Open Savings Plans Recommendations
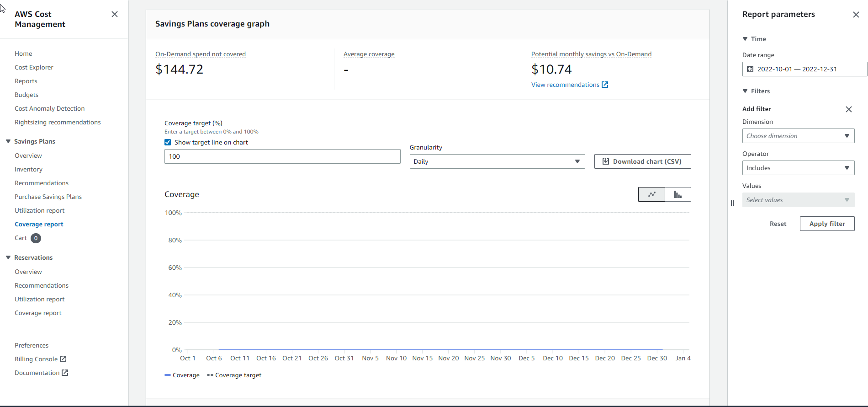 [x=42, y=183]
